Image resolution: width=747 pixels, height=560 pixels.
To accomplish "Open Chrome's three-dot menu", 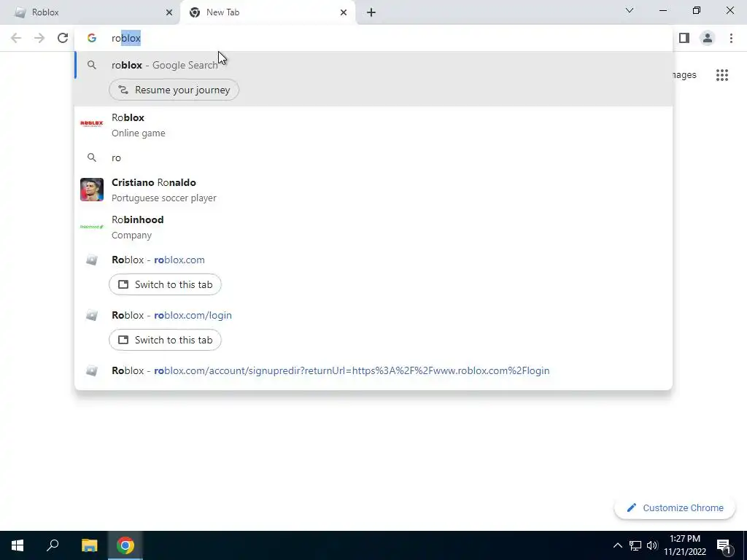I will (731, 38).
